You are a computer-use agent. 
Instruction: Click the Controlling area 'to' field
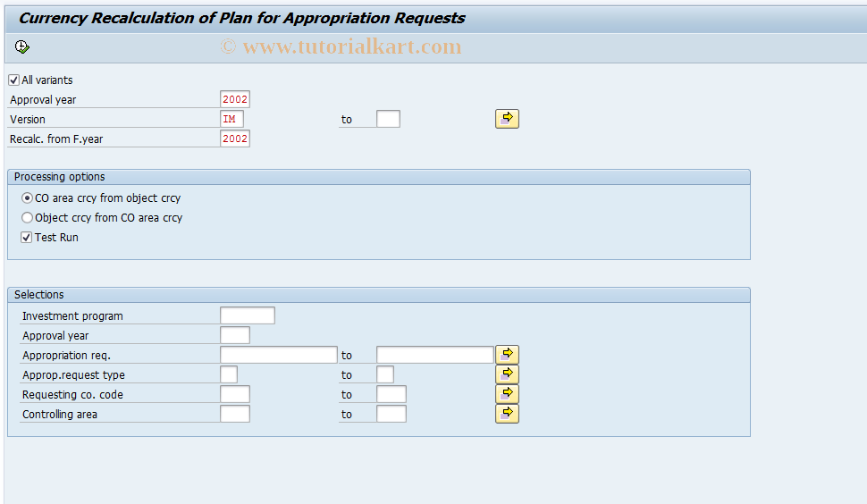tap(391, 414)
